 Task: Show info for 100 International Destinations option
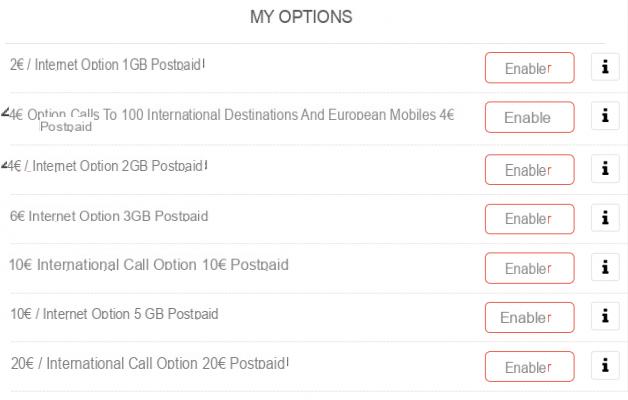click(x=605, y=116)
